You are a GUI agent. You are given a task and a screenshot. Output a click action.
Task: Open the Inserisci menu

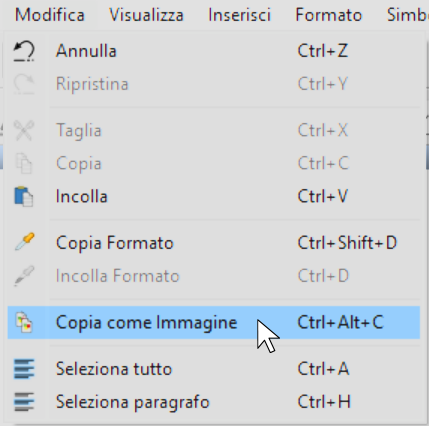tap(239, 15)
